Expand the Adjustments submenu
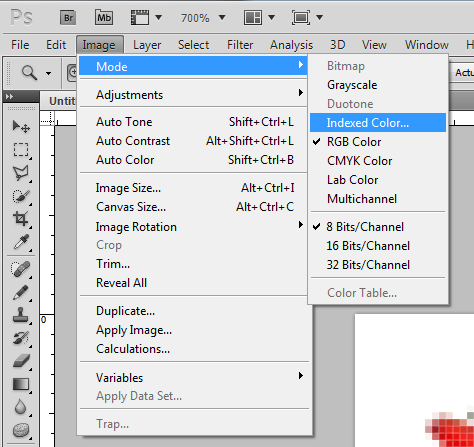 click(x=193, y=95)
